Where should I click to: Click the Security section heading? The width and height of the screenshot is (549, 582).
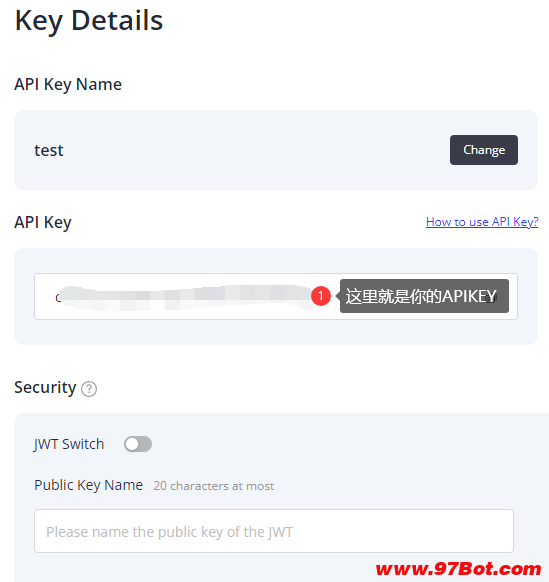pos(45,388)
